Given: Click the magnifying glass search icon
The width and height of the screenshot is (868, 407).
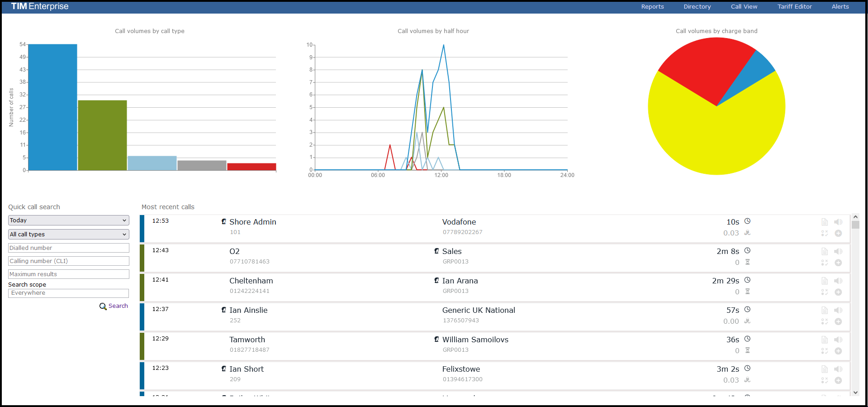Looking at the screenshot, I should (x=103, y=306).
